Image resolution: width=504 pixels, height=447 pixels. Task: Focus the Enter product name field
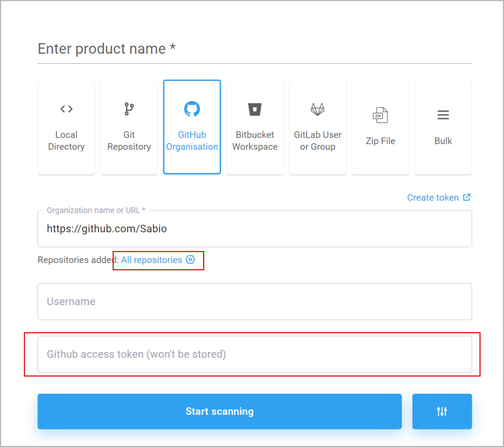[x=255, y=49]
